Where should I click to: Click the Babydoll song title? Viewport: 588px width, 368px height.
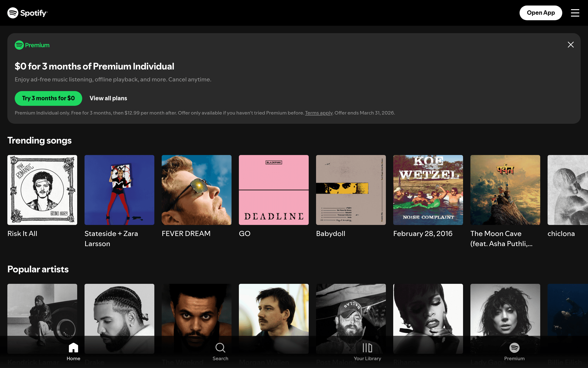331,234
